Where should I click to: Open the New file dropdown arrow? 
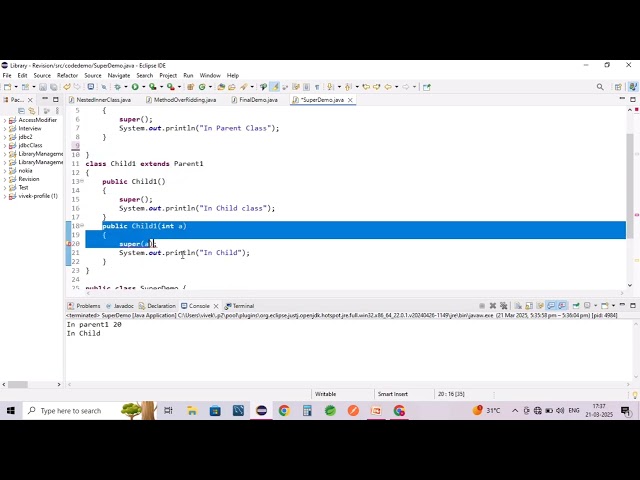pos(16,87)
